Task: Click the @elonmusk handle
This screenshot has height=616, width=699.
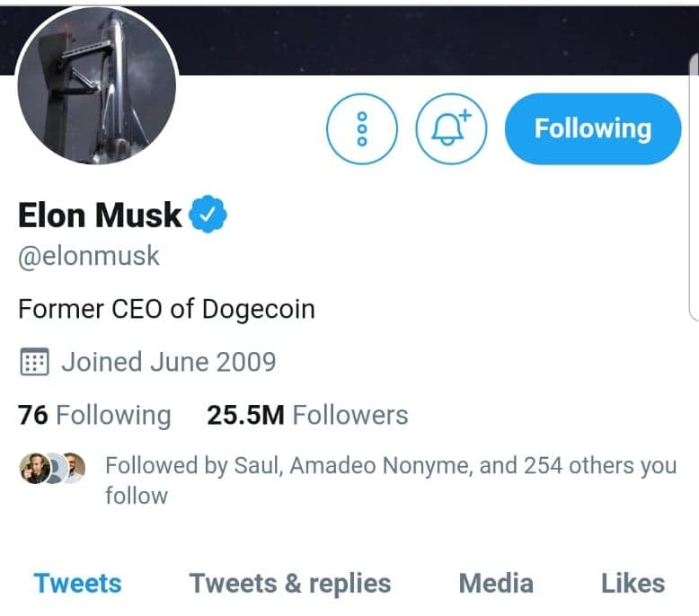Action: tap(89, 256)
